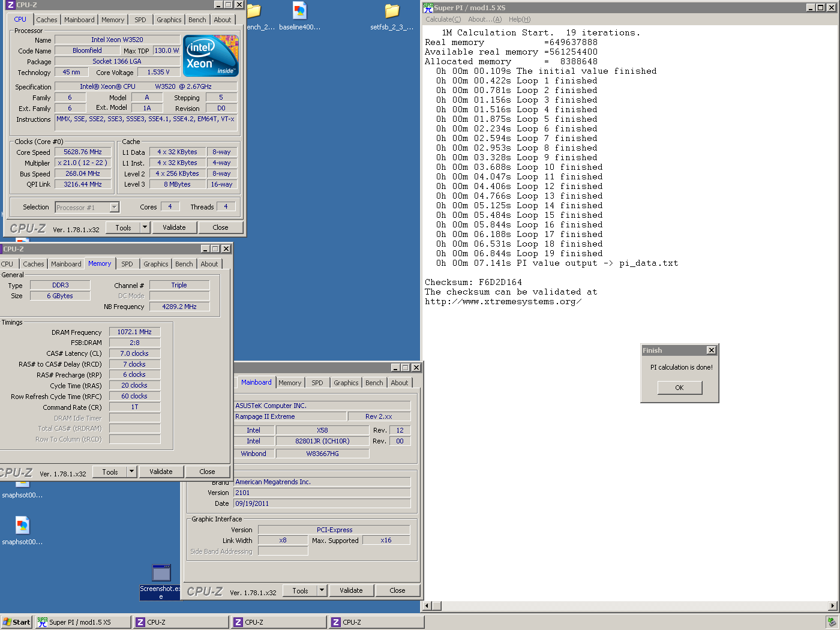Open Graphics tab in top CPU-Z window
The width and height of the screenshot is (840, 630).
(169, 20)
